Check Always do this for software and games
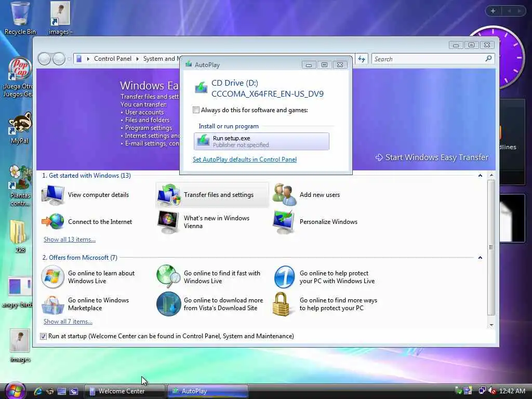The image size is (532, 399). pos(196,110)
